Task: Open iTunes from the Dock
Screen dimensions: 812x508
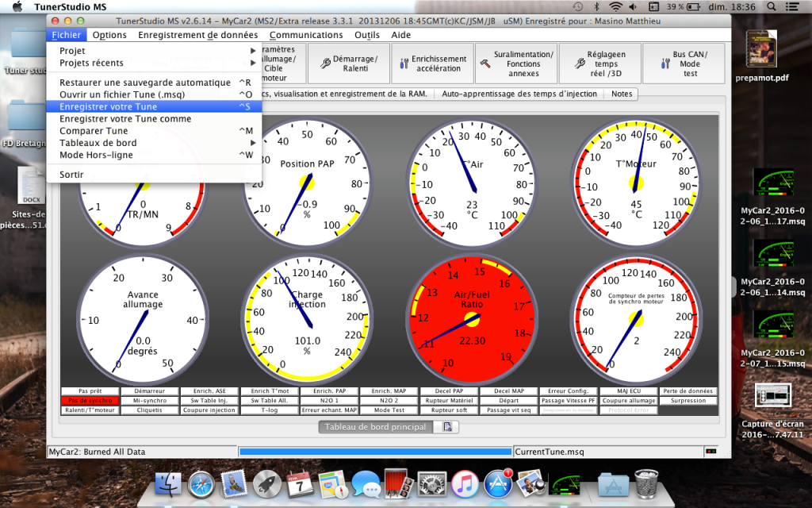Action: [465, 484]
